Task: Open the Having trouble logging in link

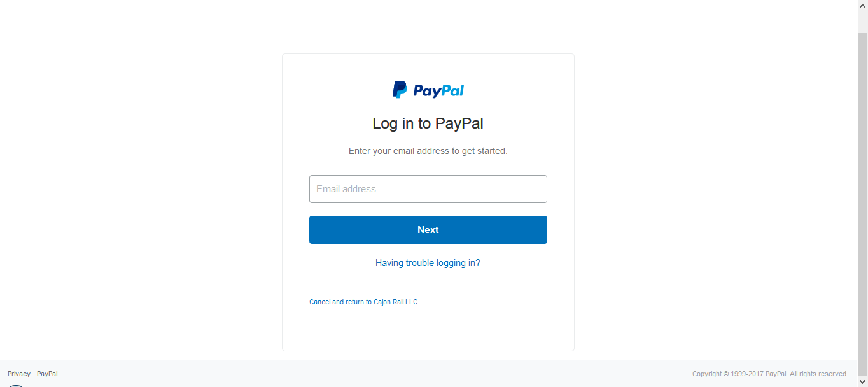Action: 428,263
